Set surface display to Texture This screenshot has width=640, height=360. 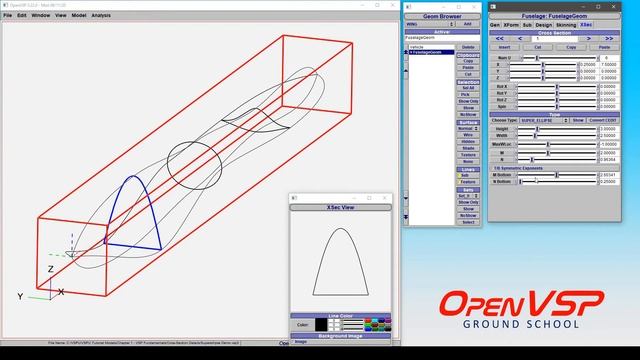tap(468, 155)
